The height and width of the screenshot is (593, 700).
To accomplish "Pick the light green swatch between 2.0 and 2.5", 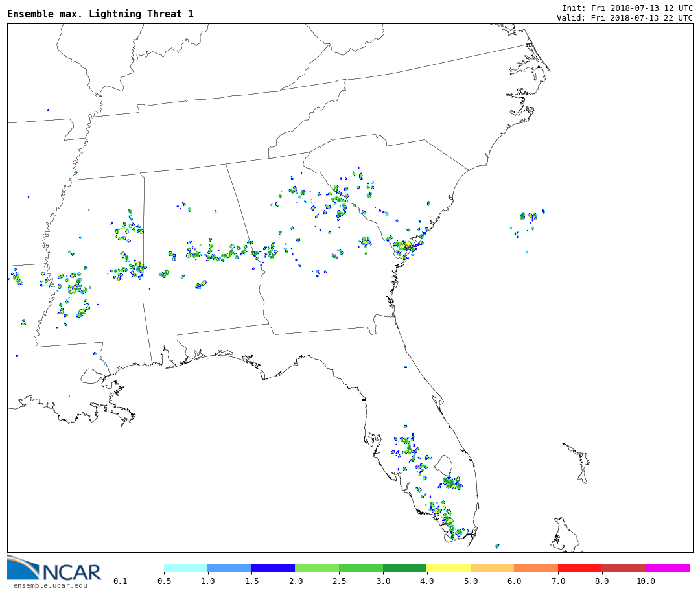I will tap(316, 568).
